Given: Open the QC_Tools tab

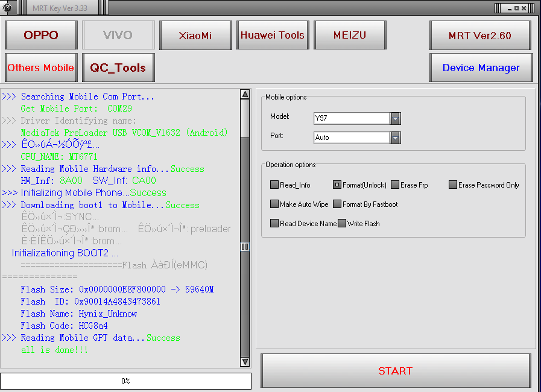Looking at the screenshot, I should pyautogui.click(x=118, y=68).
